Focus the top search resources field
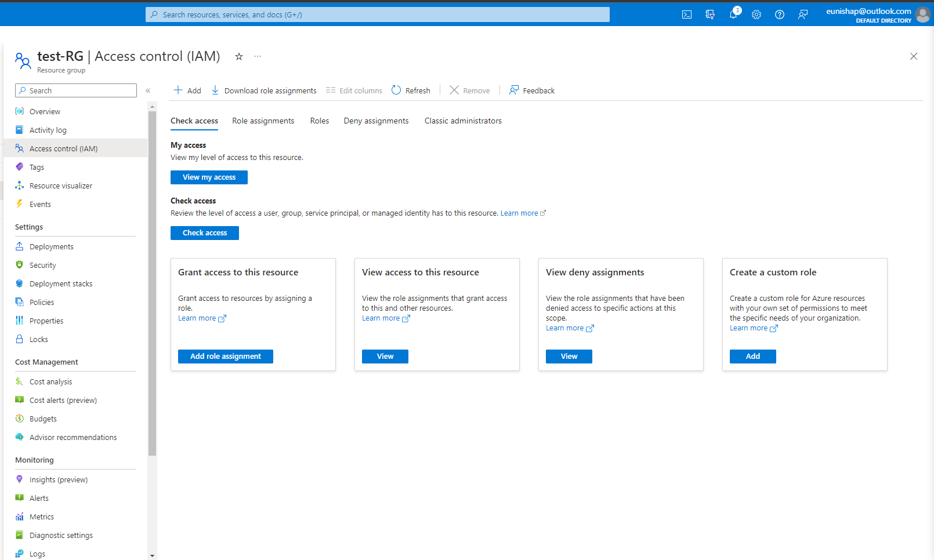The height and width of the screenshot is (560, 934). coord(377,14)
